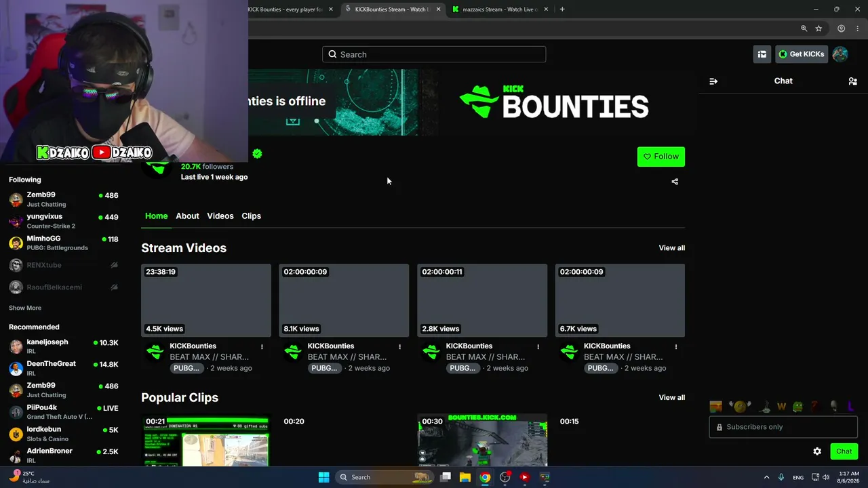This screenshot has height=488, width=868.
Task: Follow the KICKBounties channel
Action: tap(661, 157)
